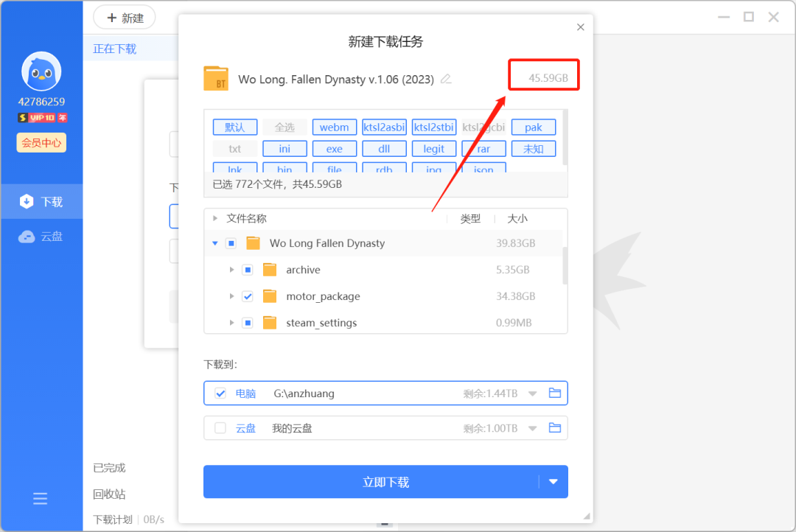This screenshot has height=532, width=796.
Task: Toggle the legit file type filter
Action: [434, 149]
